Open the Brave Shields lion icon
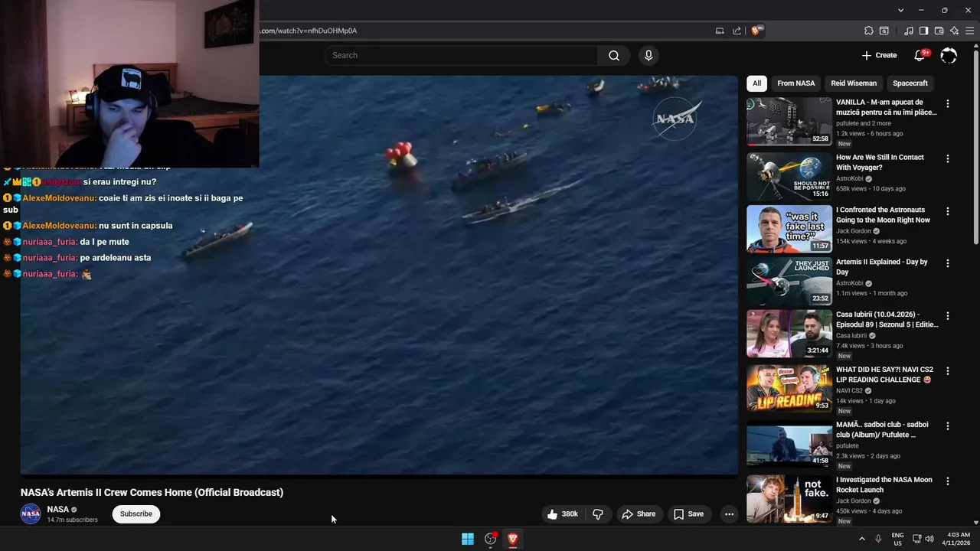This screenshot has width=980, height=551. pyautogui.click(x=757, y=31)
